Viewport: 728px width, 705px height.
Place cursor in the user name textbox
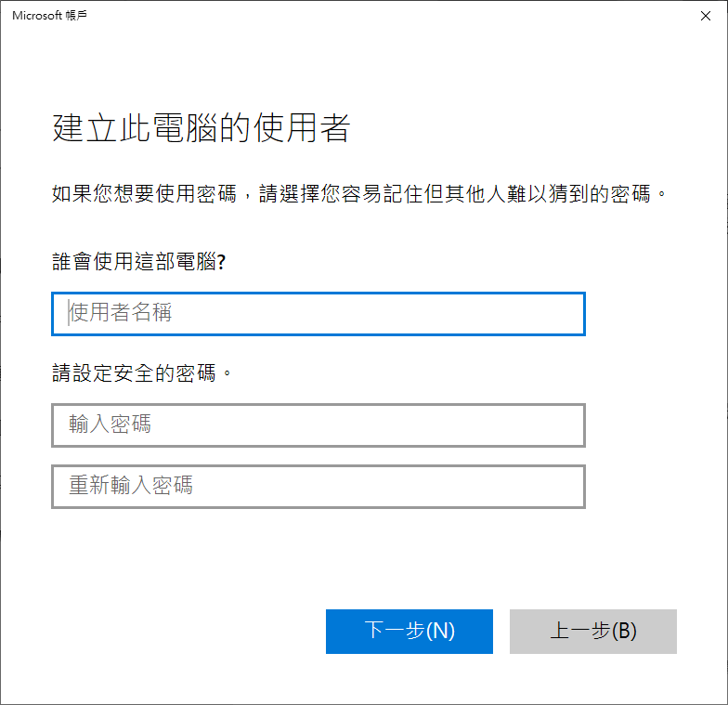point(318,314)
